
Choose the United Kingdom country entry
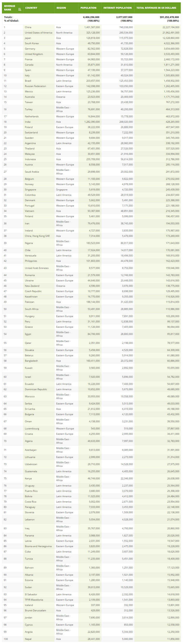point(34,54)
